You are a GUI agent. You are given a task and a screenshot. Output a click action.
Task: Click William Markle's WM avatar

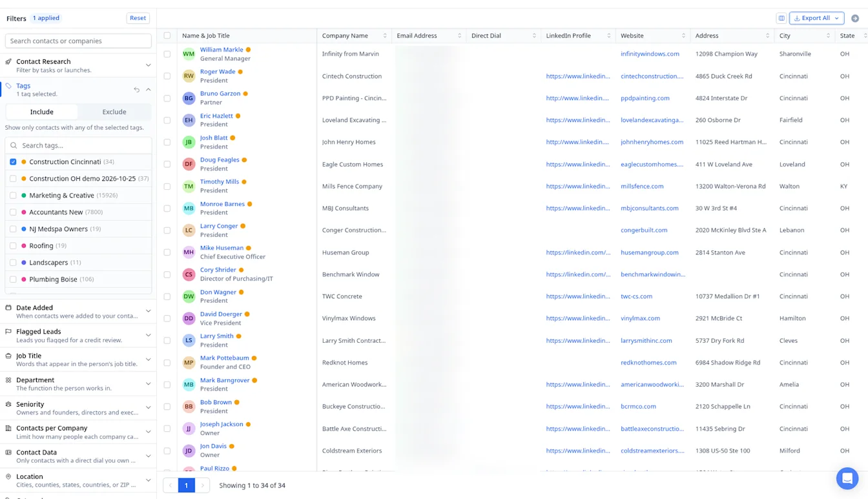pos(189,54)
